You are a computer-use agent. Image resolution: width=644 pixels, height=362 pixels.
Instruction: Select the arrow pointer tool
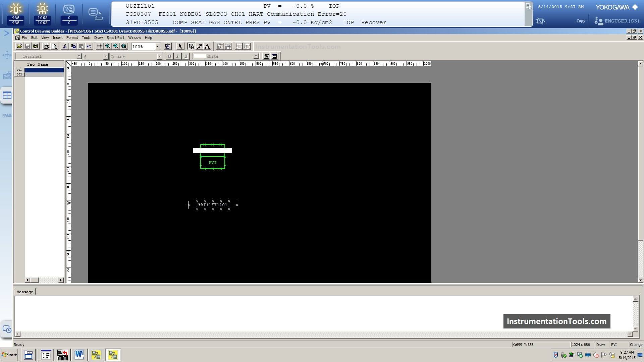180,47
